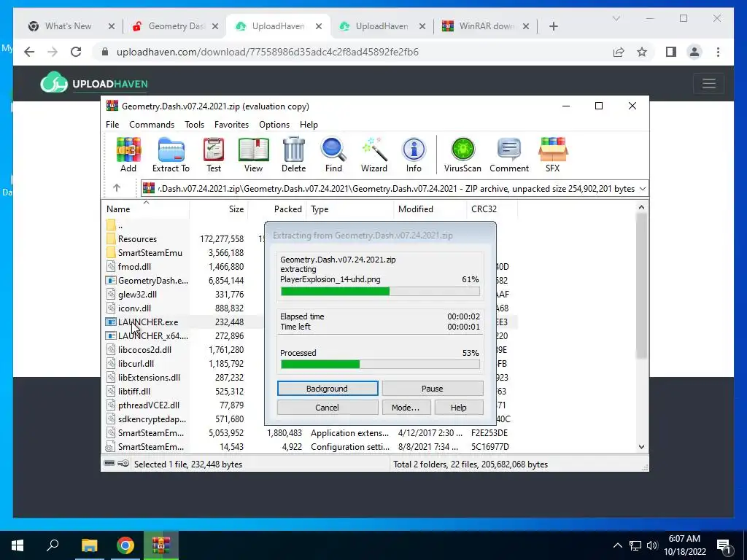
Task: Open the UploadHaven hamburger menu
Action: [709, 84]
